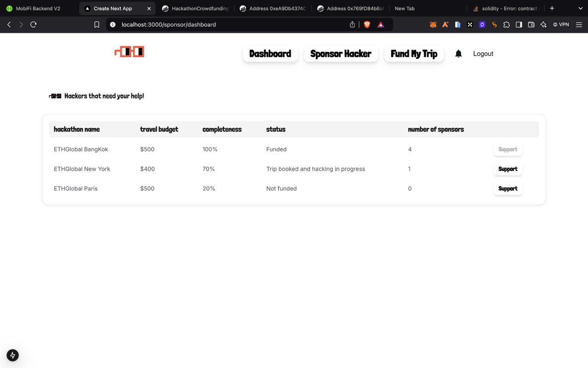Viewport: 588px width, 368px height.
Task: Click the notification bell icon
Action: point(458,54)
